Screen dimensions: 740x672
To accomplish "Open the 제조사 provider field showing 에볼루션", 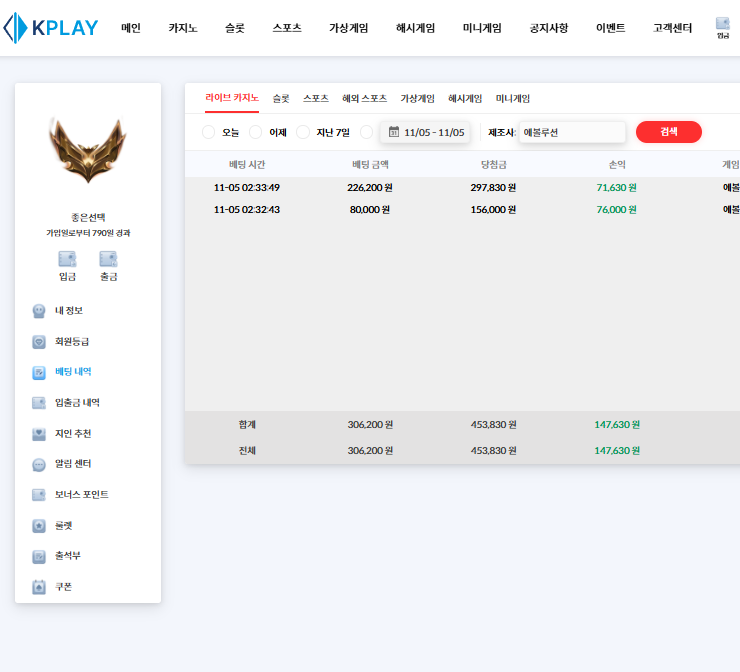I will click(x=572, y=132).
